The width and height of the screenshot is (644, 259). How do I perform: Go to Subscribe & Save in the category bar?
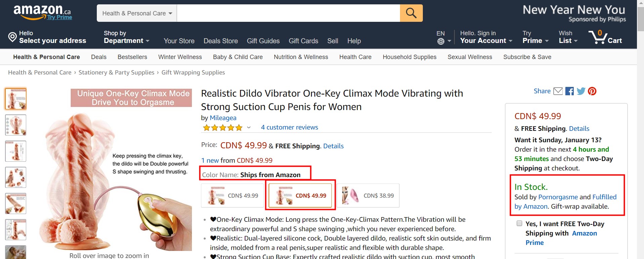pyautogui.click(x=527, y=57)
